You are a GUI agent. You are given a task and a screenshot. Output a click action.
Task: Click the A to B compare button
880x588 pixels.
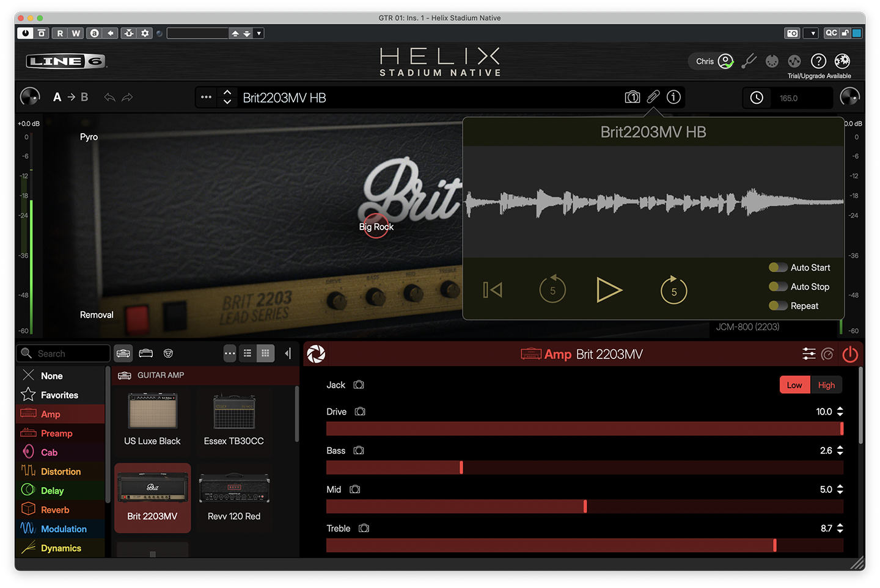point(70,97)
